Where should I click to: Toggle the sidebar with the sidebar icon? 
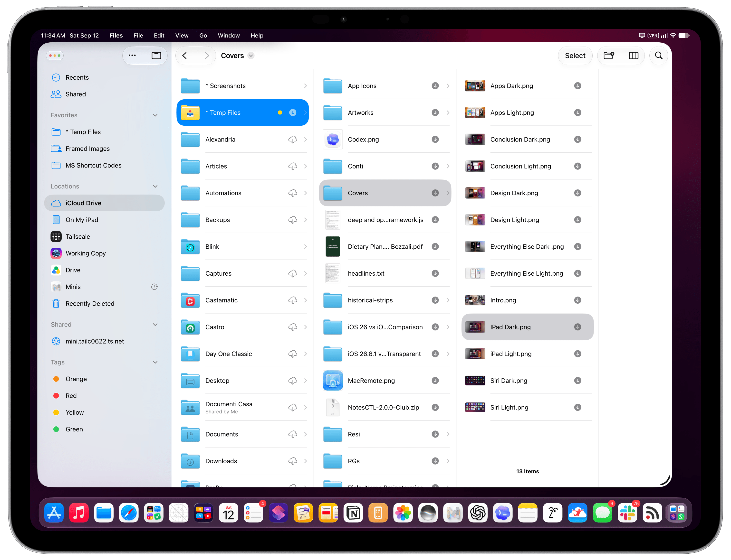156,56
